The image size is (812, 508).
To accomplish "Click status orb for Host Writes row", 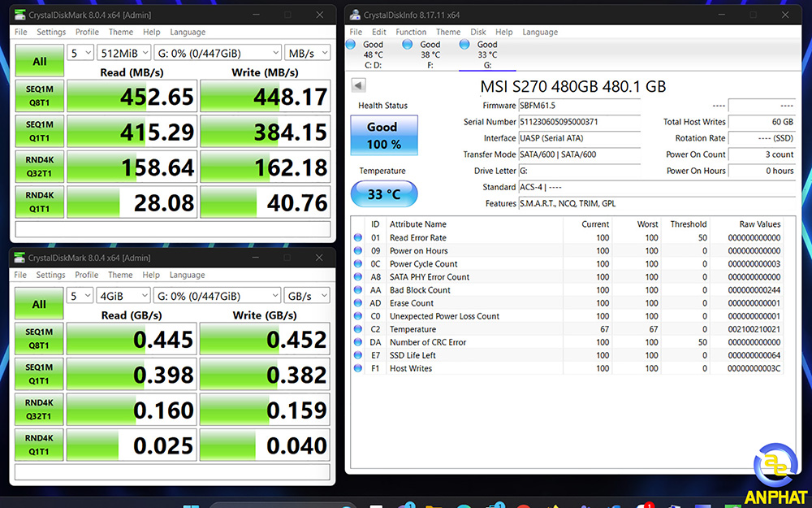I will point(358,368).
